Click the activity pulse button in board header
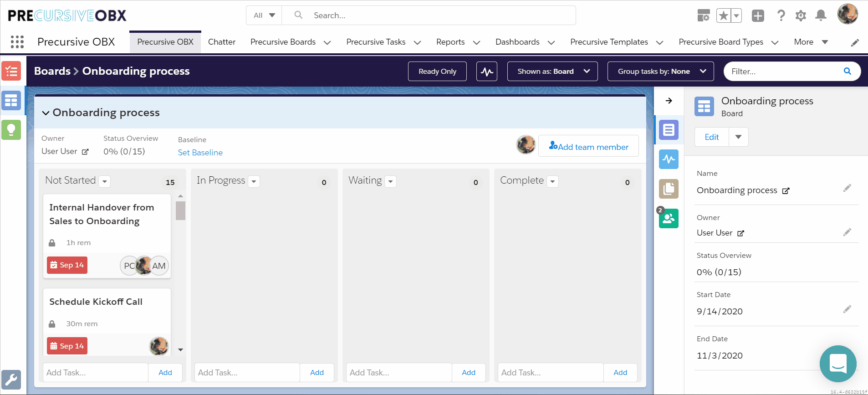The width and height of the screenshot is (868, 395). [487, 72]
